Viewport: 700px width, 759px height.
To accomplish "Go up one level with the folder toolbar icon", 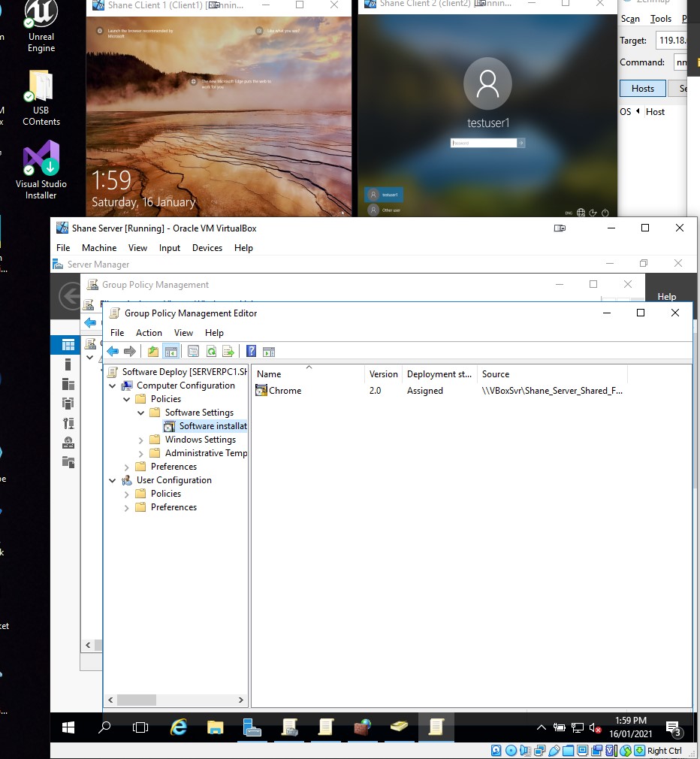I will pyautogui.click(x=153, y=352).
